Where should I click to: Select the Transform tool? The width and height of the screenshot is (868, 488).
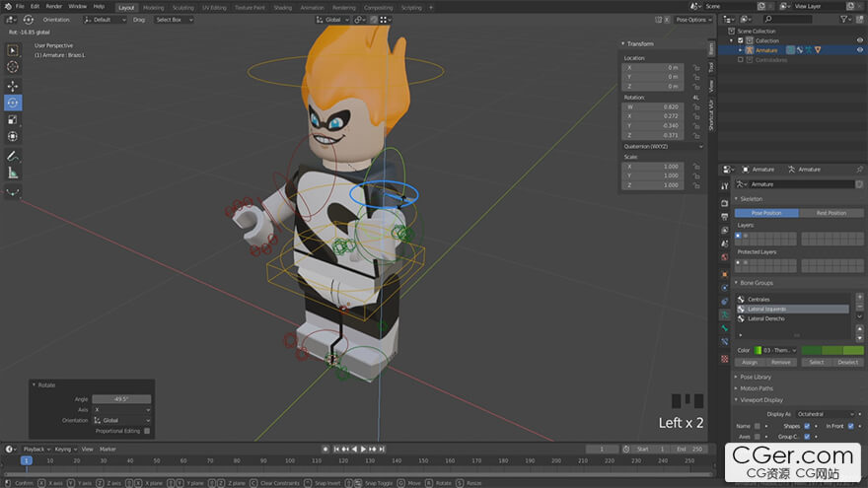12,136
